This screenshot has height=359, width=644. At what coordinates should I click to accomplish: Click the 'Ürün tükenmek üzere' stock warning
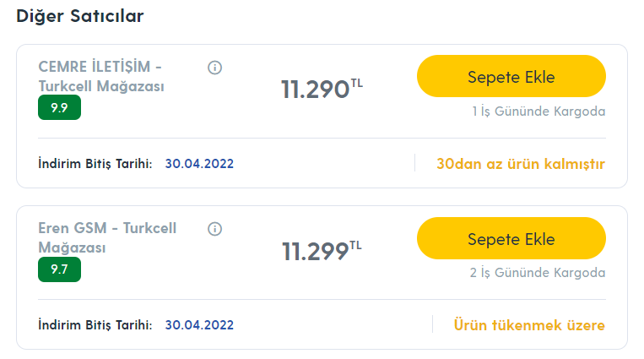[x=528, y=325]
